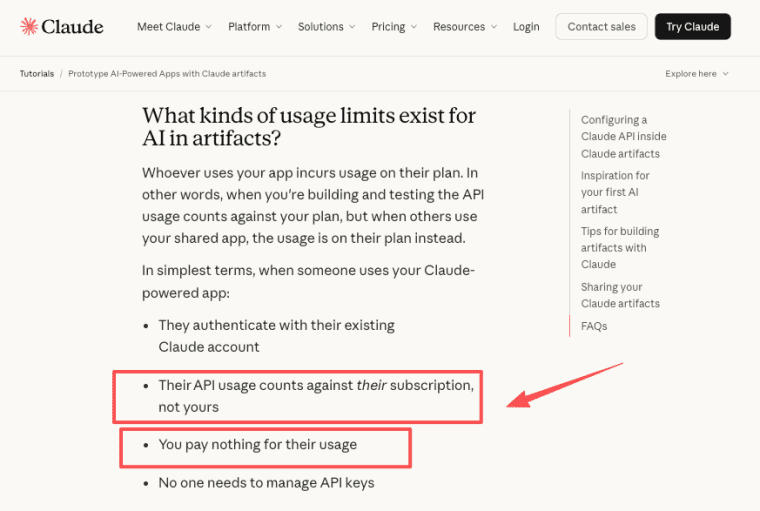The width and height of the screenshot is (760, 511).
Task: Click the bullet 'Their API usage counts against'
Action: pyautogui.click(x=316, y=396)
